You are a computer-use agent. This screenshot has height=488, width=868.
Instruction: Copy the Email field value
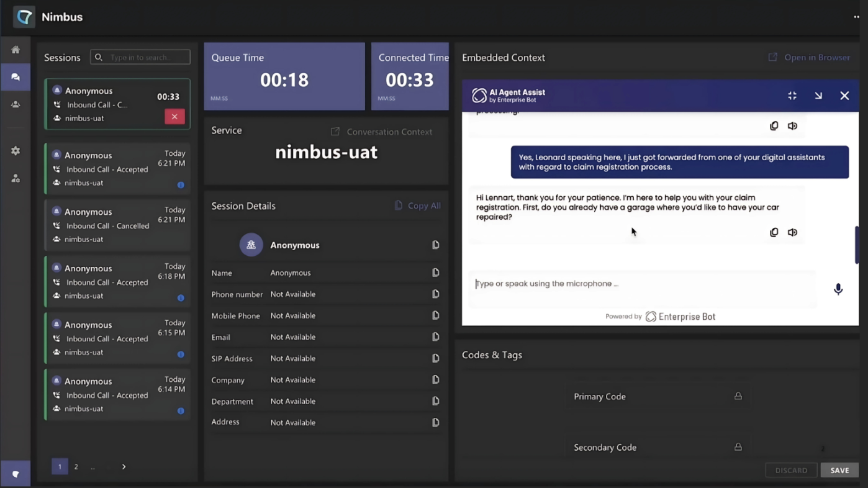tap(436, 337)
